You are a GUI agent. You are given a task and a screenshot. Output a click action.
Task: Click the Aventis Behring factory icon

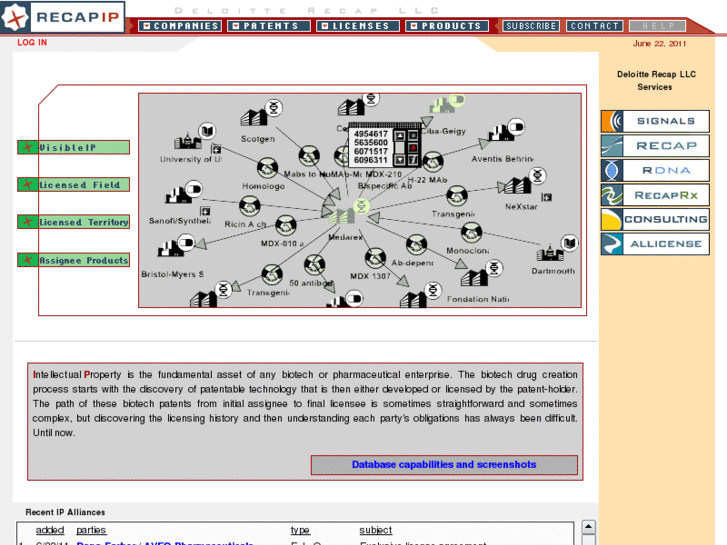501,133
